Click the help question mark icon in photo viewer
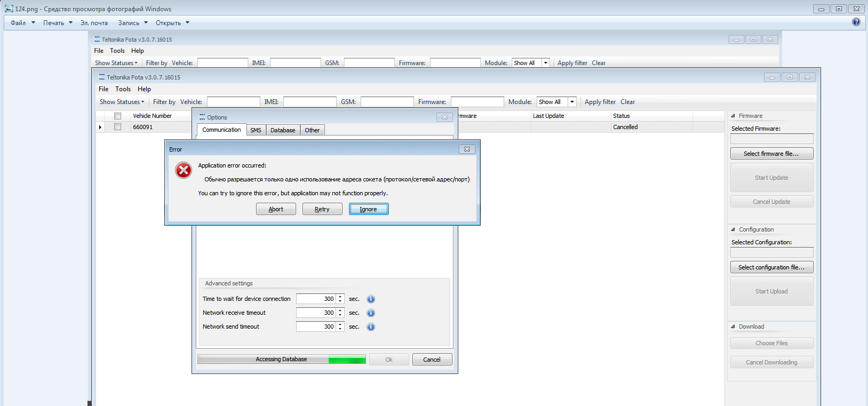 point(856,22)
